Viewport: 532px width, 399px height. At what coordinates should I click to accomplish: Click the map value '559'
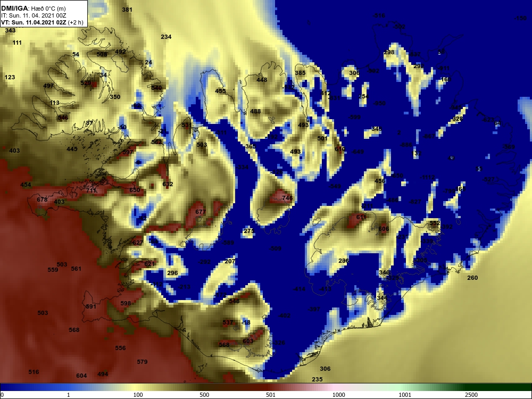click(x=53, y=270)
